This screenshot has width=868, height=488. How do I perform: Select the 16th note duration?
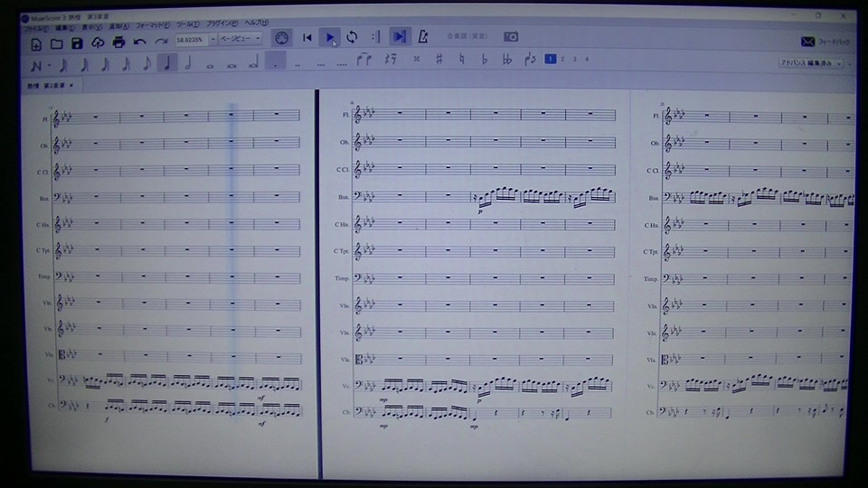pos(127,64)
